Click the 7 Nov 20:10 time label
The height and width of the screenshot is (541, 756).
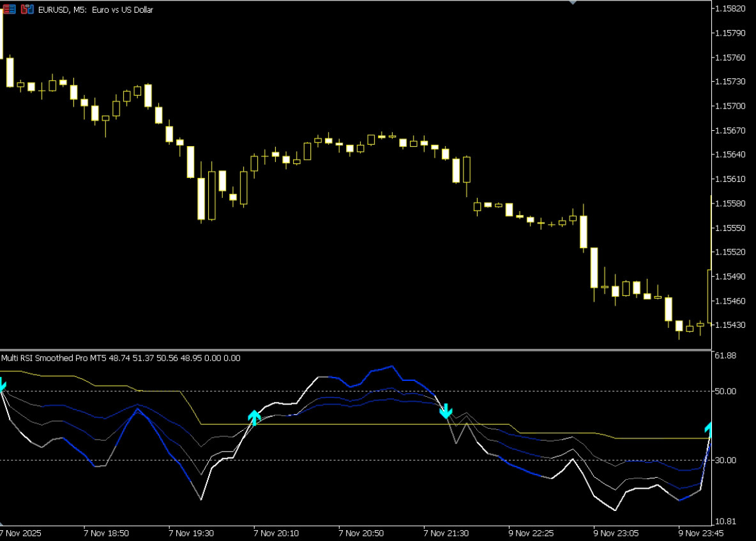tap(276, 533)
